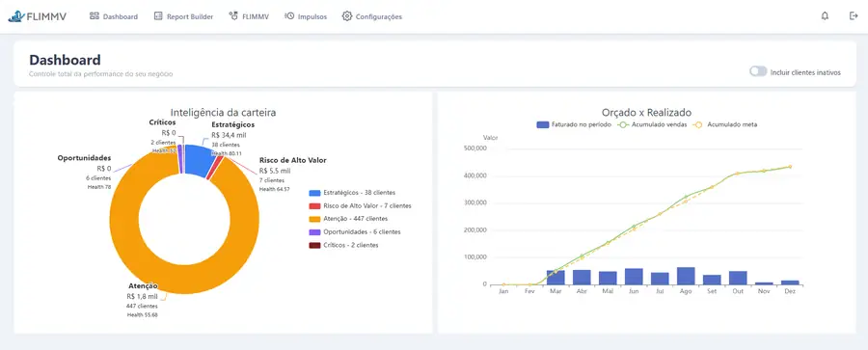The width and height of the screenshot is (868, 350).
Task: Toggle Incluir clientes inativos switch
Action: coord(758,71)
